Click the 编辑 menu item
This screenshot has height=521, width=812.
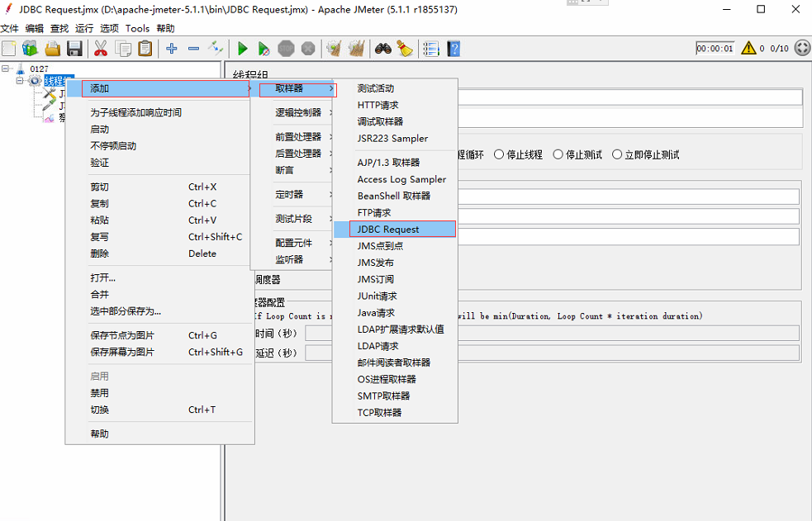click(35, 27)
